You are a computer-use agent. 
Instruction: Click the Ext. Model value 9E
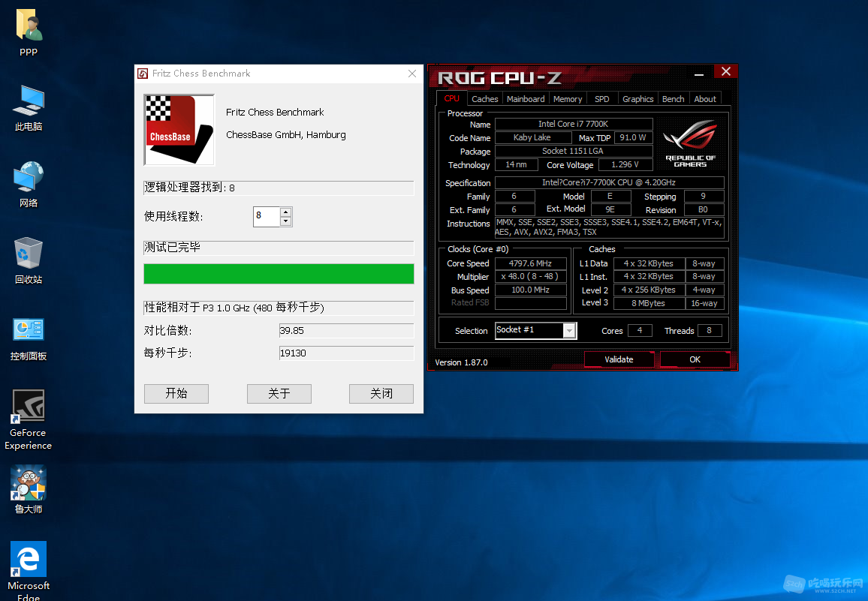click(x=610, y=210)
